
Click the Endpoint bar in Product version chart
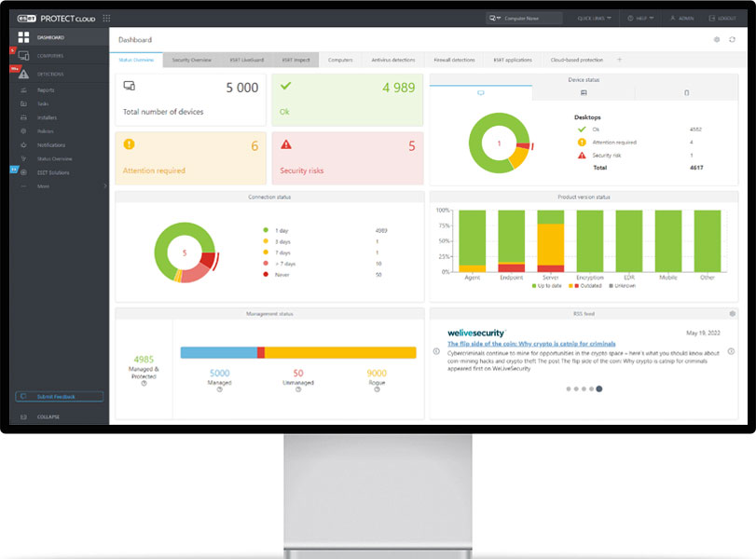point(512,241)
